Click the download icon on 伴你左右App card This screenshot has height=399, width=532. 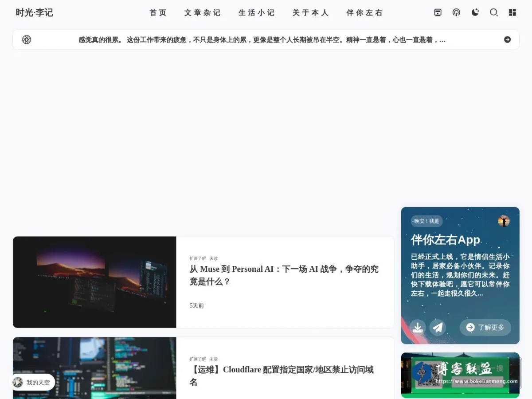[x=418, y=328]
